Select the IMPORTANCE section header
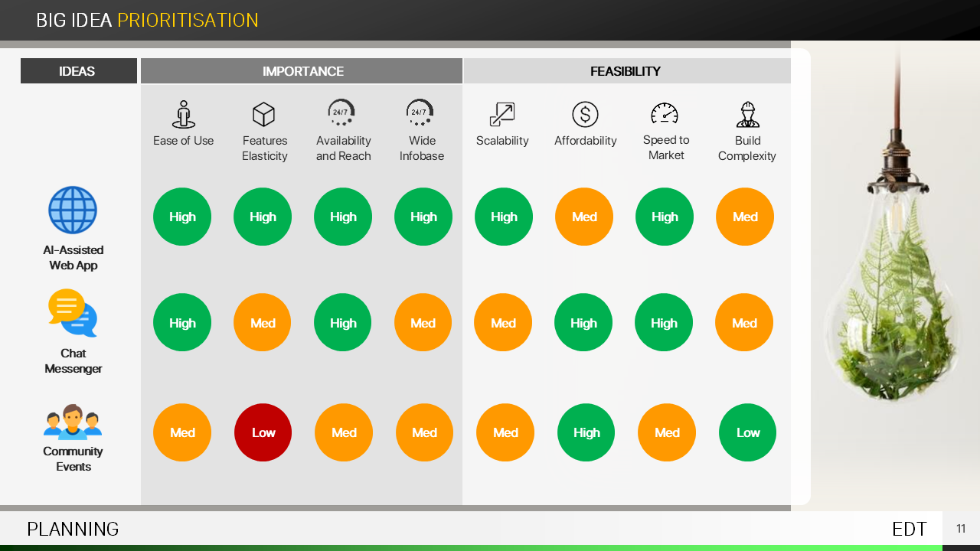The height and width of the screenshot is (551, 980). point(302,71)
